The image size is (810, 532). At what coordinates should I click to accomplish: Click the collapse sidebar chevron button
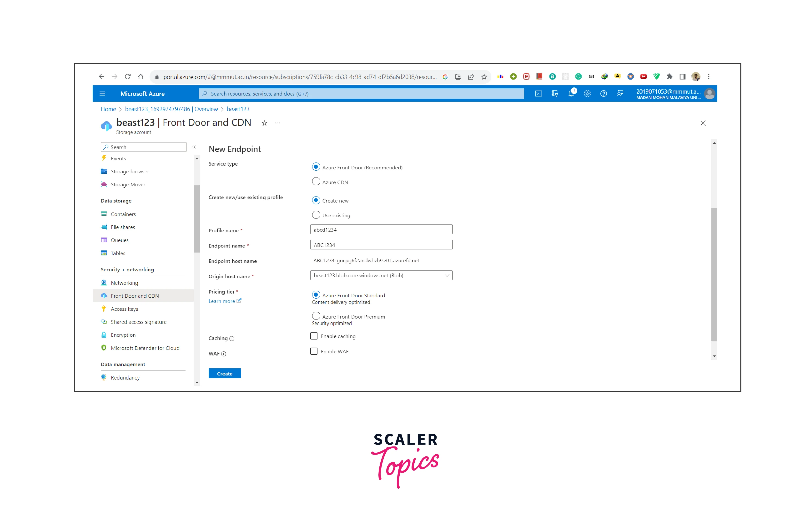194,147
